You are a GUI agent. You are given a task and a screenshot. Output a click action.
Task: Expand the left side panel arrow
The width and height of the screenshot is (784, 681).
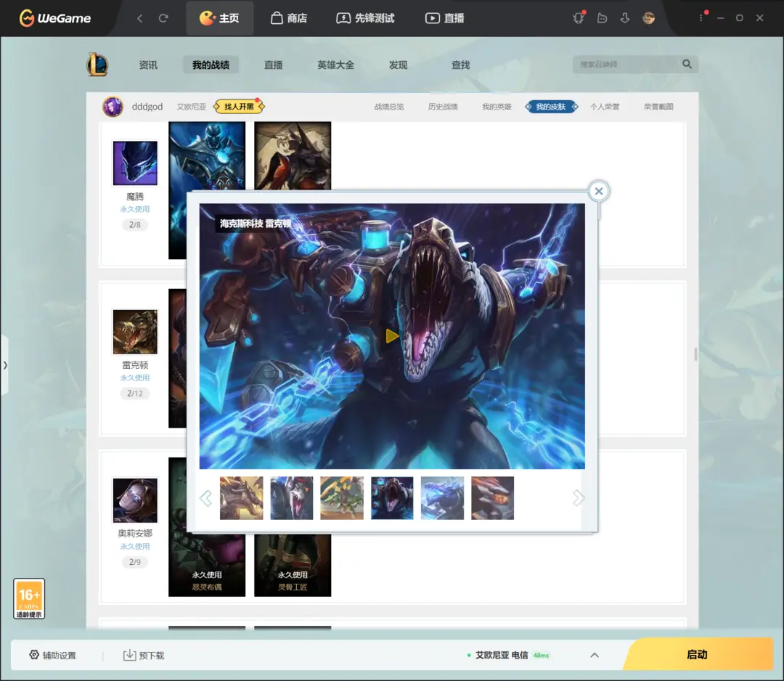(4, 365)
